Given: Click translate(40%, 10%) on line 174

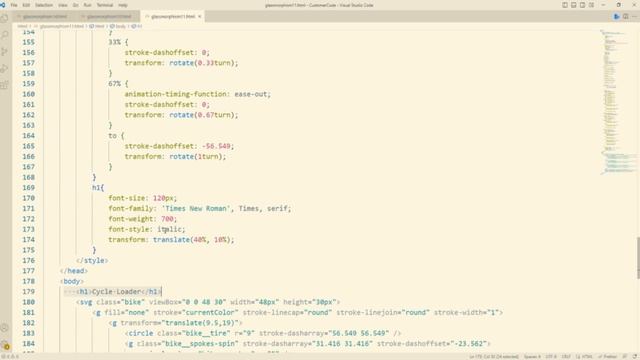Looking at the screenshot, I should tap(192, 240).
